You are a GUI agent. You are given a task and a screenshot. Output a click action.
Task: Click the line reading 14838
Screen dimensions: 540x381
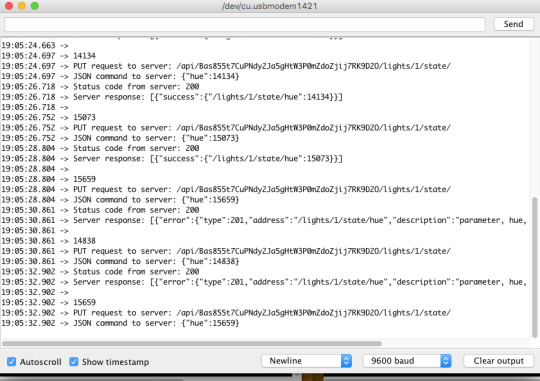click(49, 241)
